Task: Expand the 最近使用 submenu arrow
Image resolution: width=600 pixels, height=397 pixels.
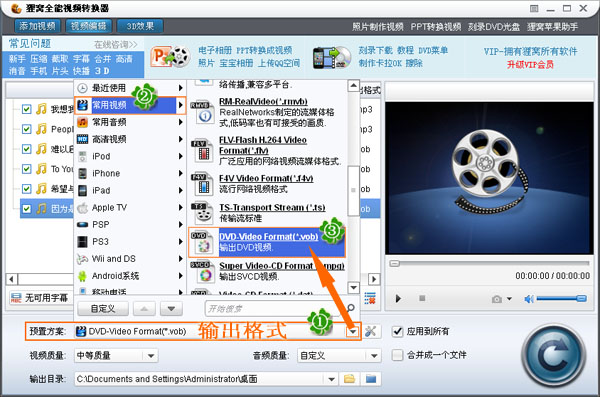Action: pos(181,88)
